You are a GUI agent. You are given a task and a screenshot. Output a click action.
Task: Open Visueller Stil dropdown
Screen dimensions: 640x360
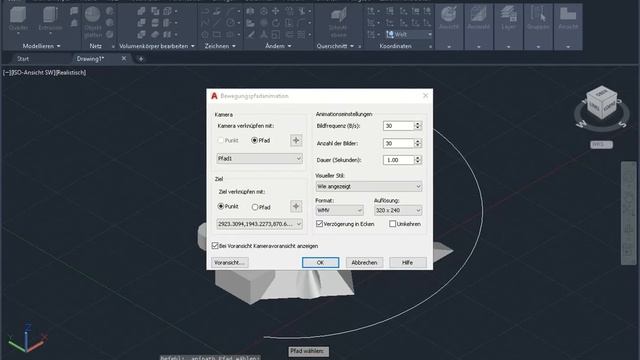[369, 187]
